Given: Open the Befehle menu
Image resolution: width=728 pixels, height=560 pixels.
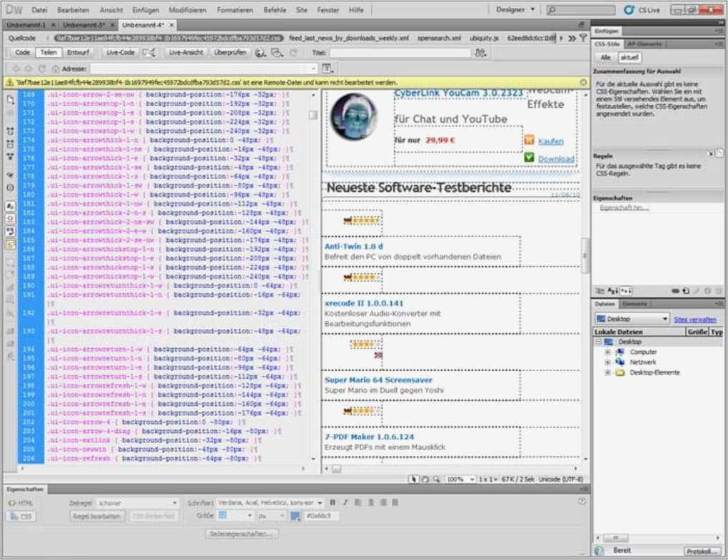Looking at the screenshot, I should (274, 10).
